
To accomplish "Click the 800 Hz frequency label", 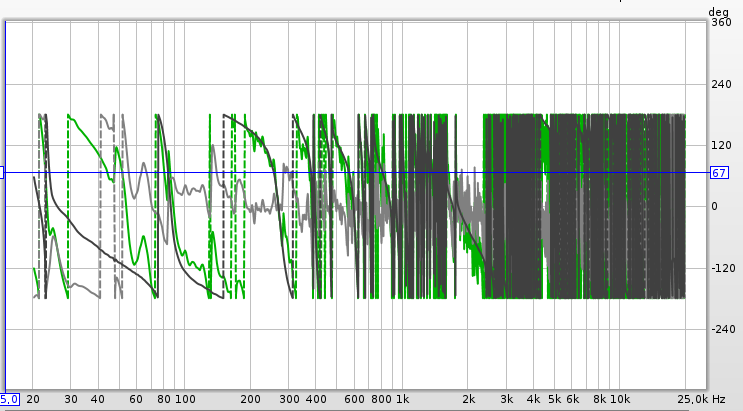I will tap(381, 399).
